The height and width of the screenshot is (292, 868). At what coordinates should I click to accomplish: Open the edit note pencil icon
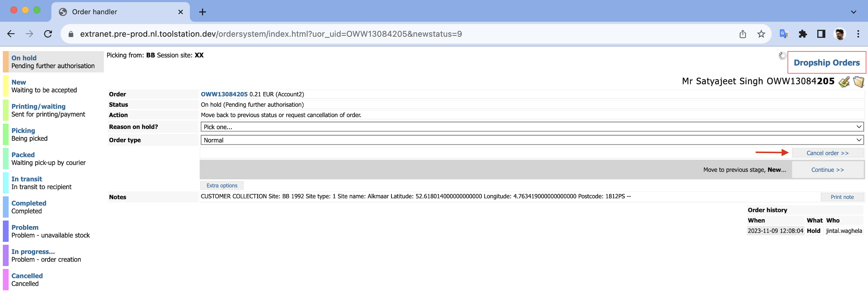tap(844, 81)
